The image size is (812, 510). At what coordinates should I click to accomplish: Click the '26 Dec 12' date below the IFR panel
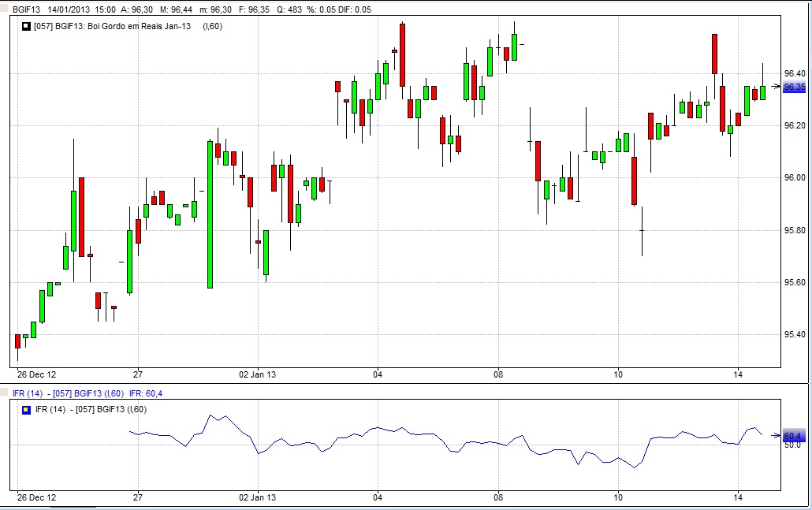(36, 497)
